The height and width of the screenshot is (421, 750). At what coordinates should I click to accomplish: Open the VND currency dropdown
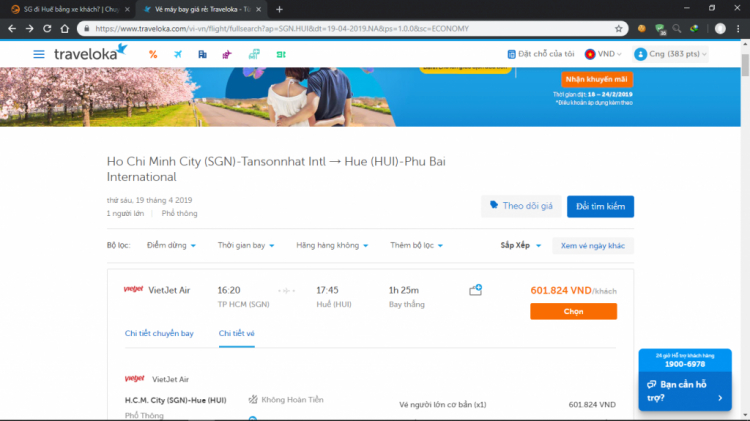pyautogui.click(x=603, y=54)
